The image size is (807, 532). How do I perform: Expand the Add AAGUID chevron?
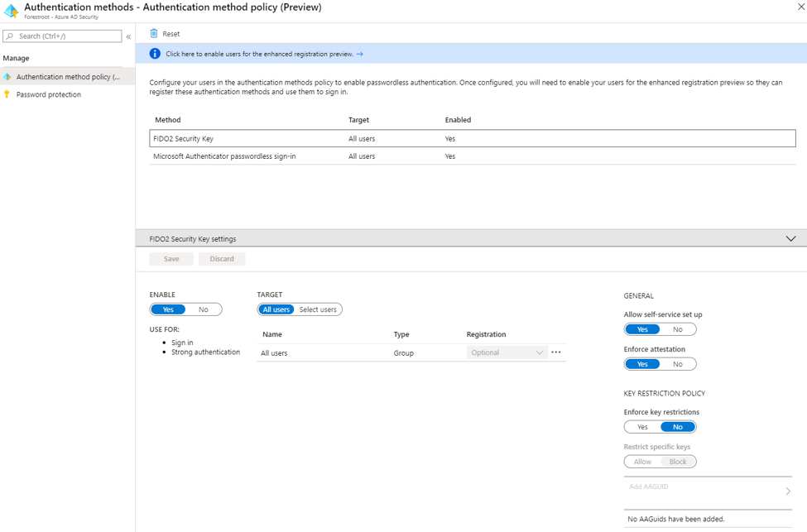tap(788, 491)
